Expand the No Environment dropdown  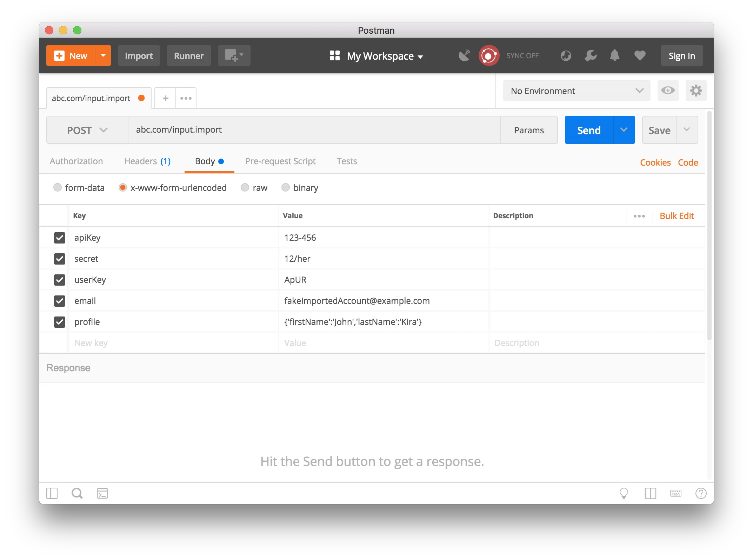point(576,91)
